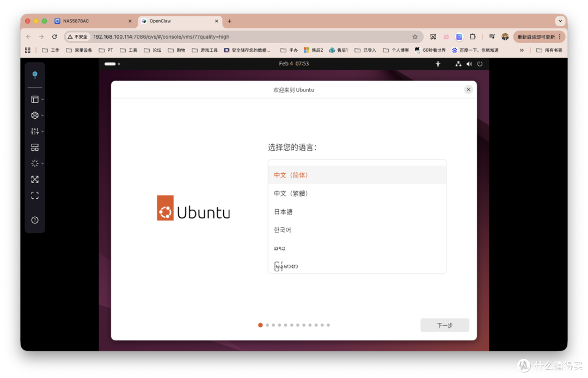The width and height of the screenshot is (588, 378).
Task: Click the pink extension icon in toolbar
Action: 446,36
